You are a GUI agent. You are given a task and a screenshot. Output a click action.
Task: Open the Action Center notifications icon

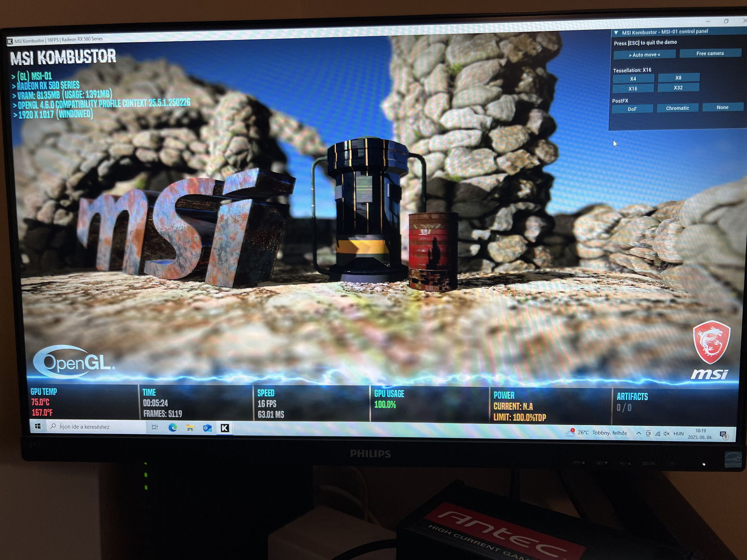pos(723,435)
